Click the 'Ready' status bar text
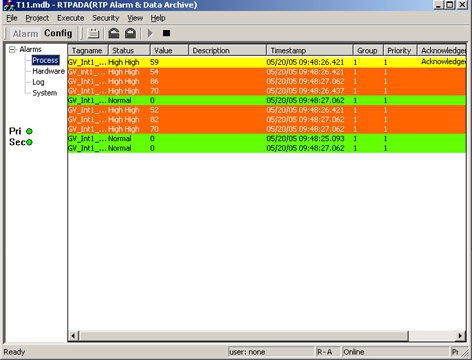472x360 pixels. (14, 352)
